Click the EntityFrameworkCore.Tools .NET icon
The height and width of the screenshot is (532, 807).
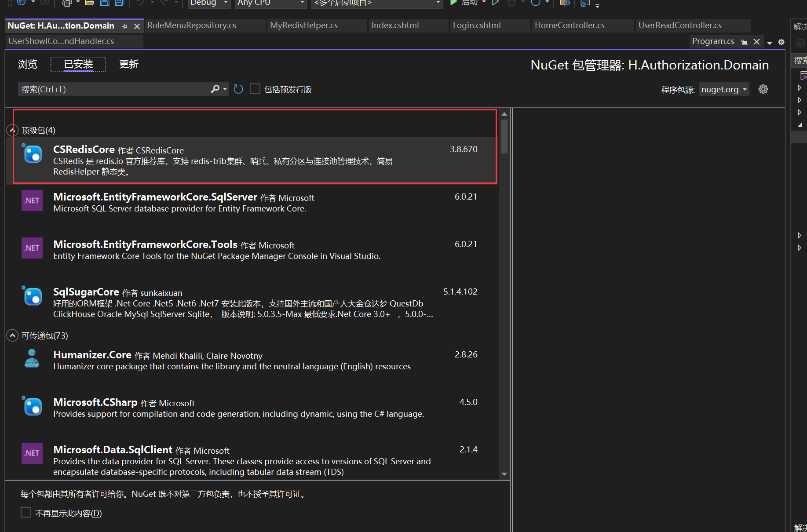(x=32, y=248)
